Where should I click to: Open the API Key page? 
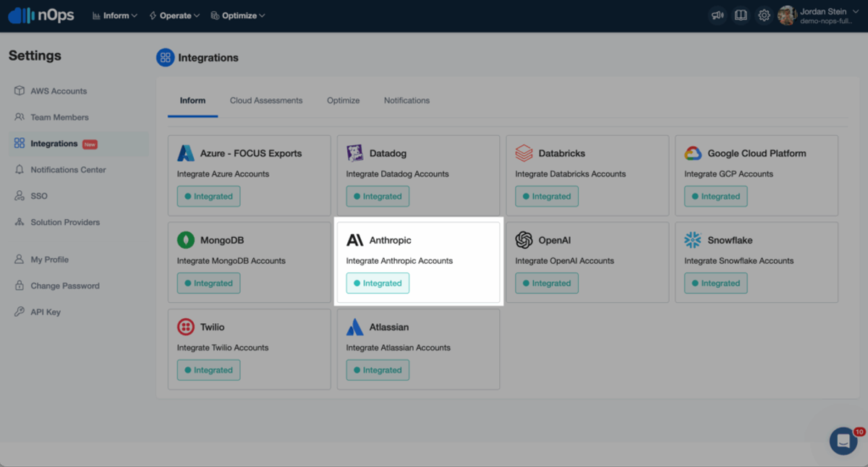point(46,312)
